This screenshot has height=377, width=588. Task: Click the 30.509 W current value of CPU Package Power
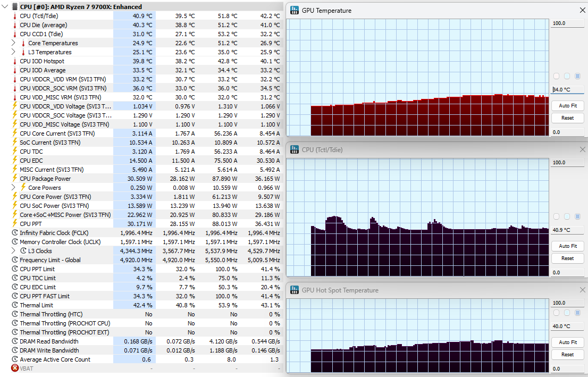tap(139, 179)
